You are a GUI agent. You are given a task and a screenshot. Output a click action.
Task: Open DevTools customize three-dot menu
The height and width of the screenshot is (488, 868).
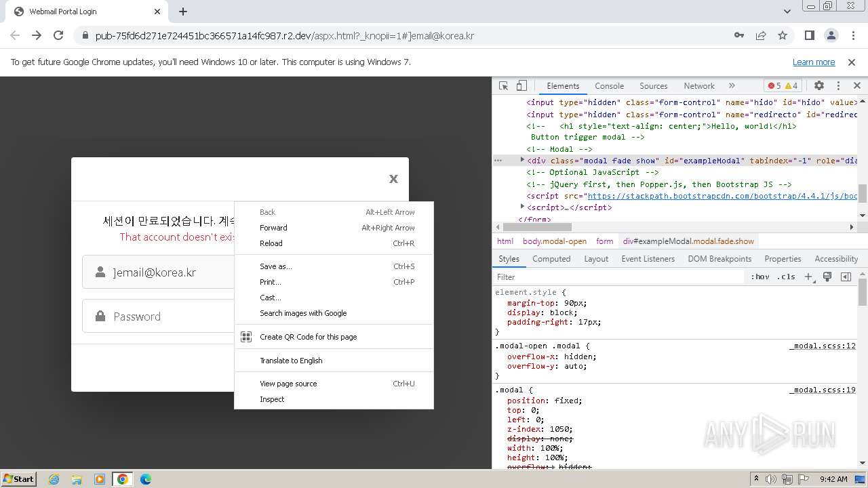[838, 86]
